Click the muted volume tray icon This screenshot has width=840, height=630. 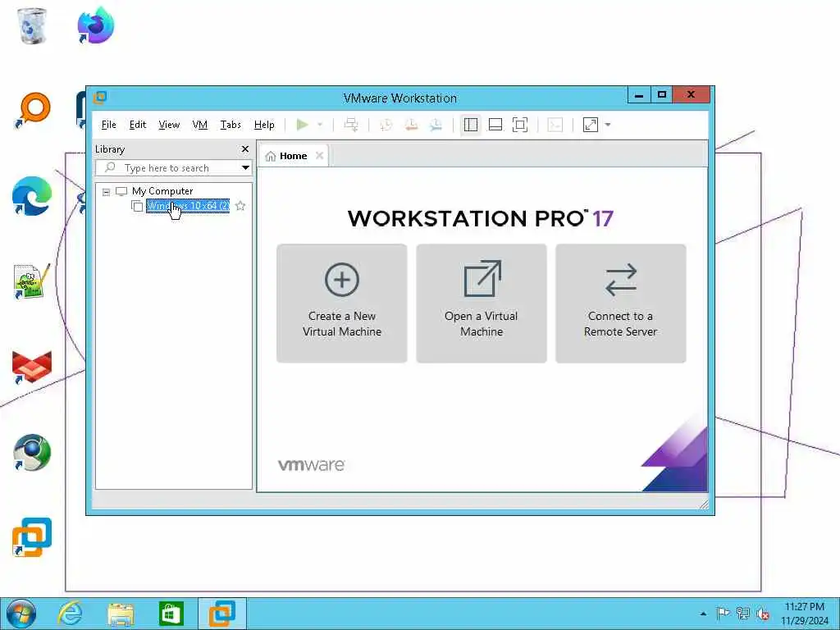tap(762, 614)
